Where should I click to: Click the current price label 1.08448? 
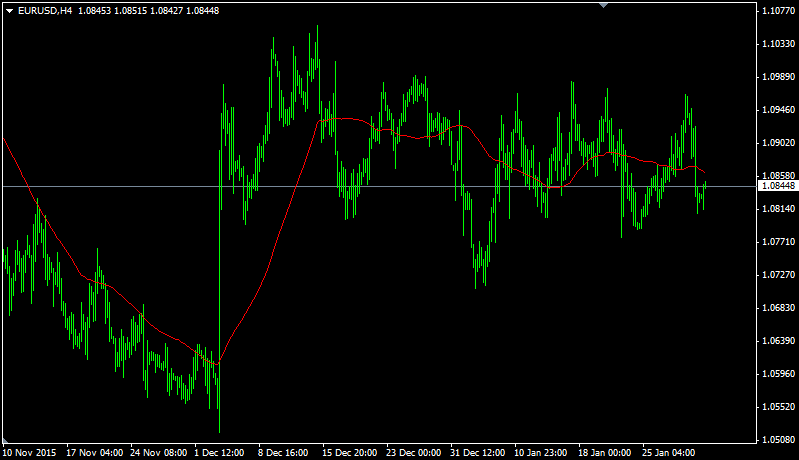(x=778, y=186)
